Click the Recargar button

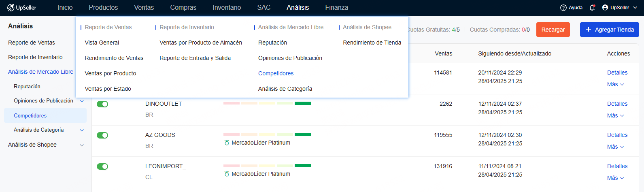pyautogui.click(x=553, y=30)
